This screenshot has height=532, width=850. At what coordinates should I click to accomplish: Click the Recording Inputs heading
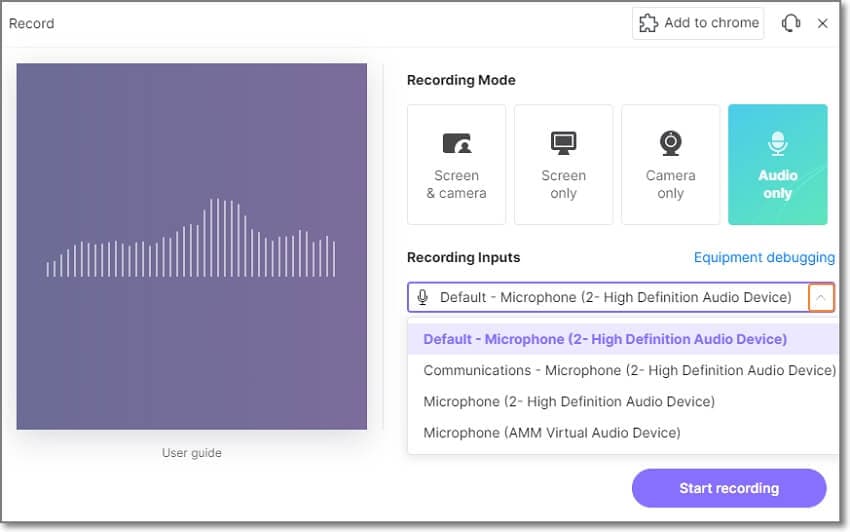463,258
